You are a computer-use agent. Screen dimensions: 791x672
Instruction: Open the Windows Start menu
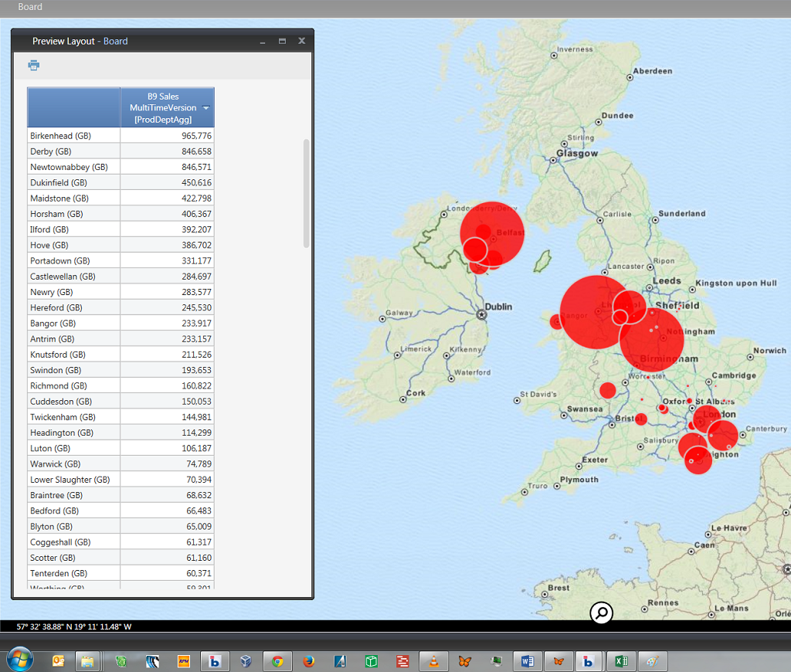19,660
